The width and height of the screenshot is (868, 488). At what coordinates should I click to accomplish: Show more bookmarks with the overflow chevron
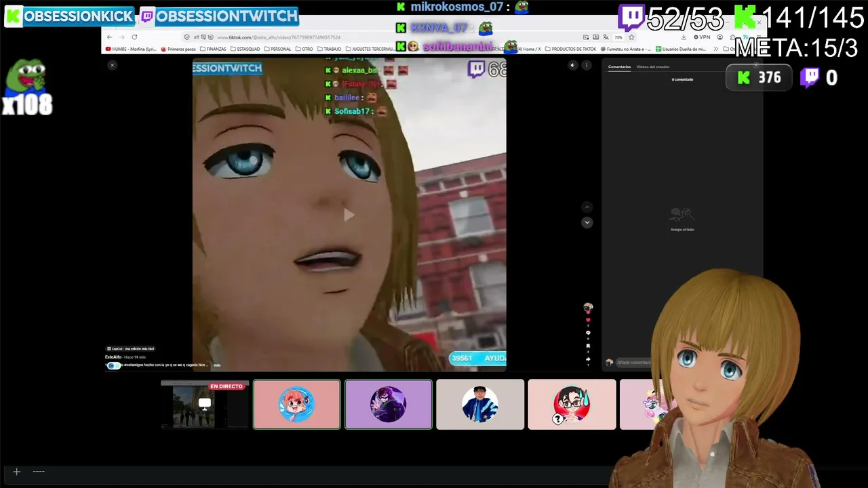coord(716,49)
